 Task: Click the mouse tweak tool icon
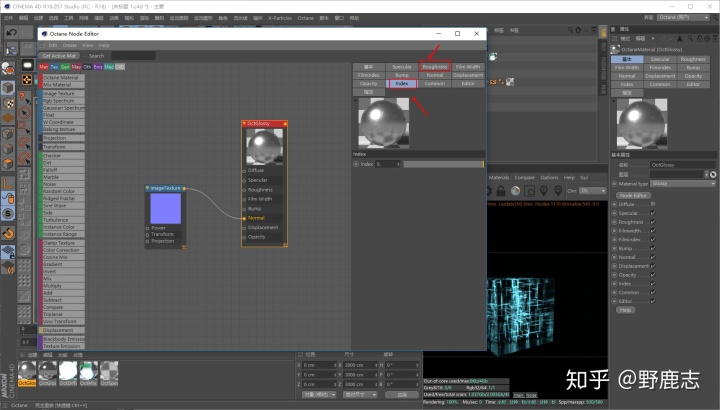8,198
